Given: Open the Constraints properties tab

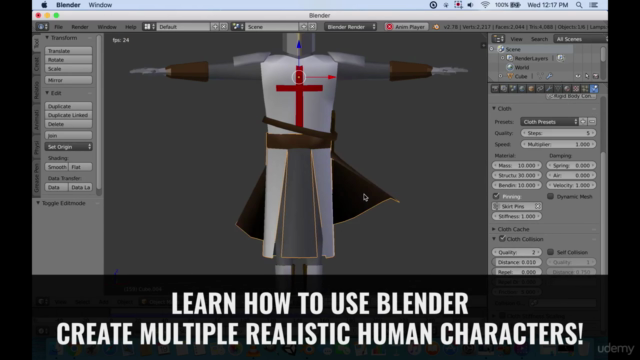Looking at the screenshot, I should pos(540,88).
